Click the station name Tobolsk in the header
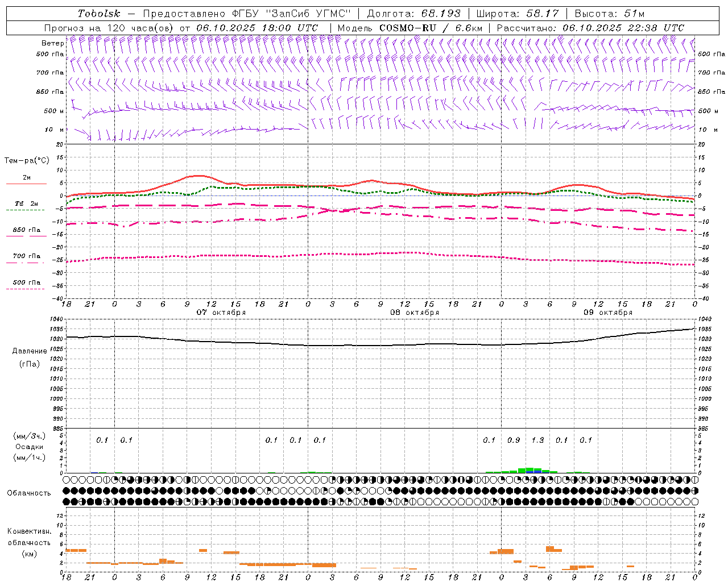The image size is (728, 582). [x=99, y=14]
